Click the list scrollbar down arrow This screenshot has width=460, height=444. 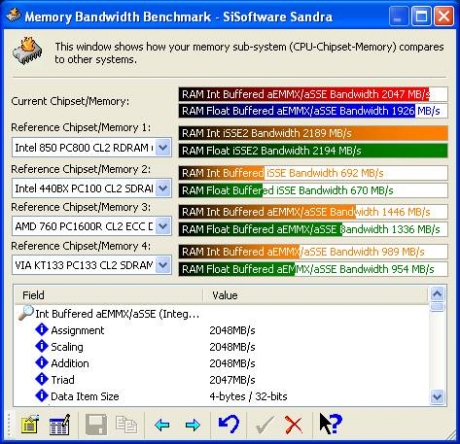coord(437,397)
